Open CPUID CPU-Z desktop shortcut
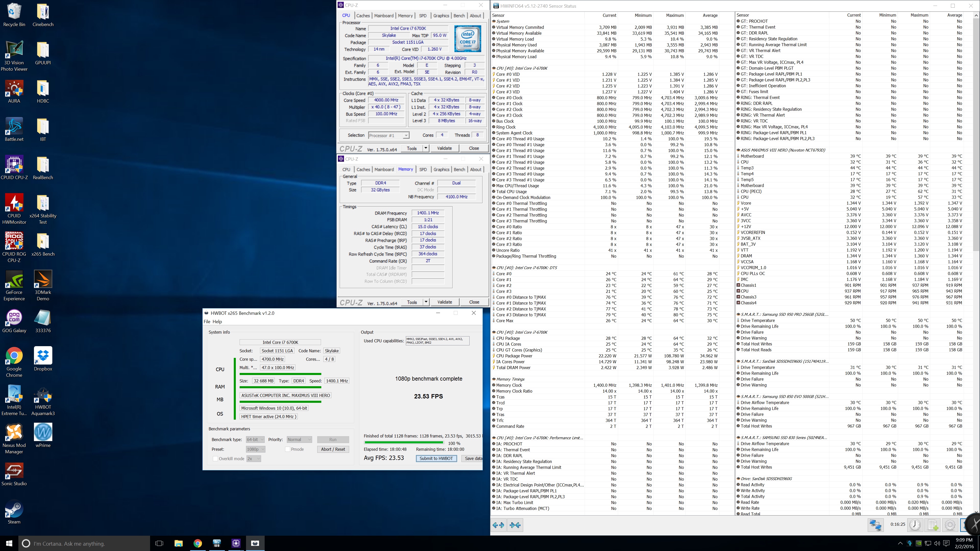 point(14,168)
